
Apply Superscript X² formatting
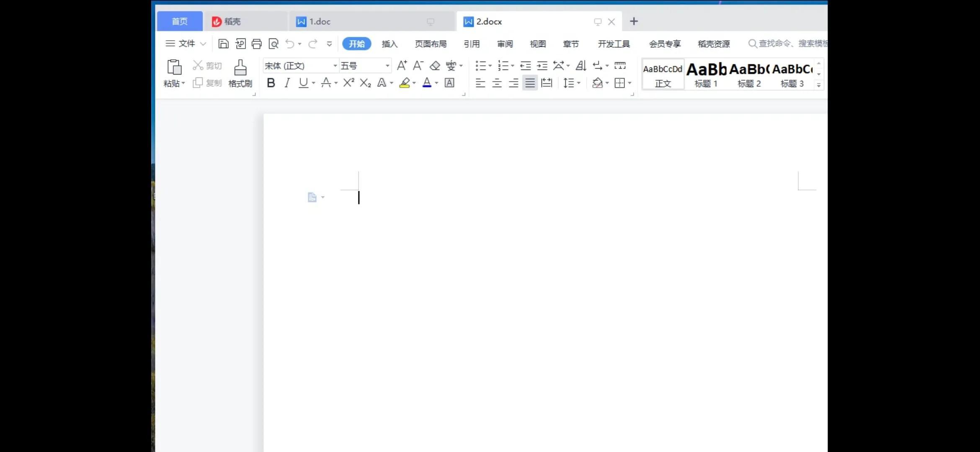348,83
